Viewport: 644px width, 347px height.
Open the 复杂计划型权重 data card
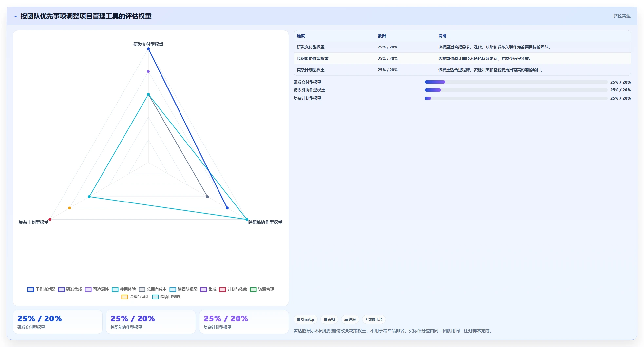coord(244,322)
